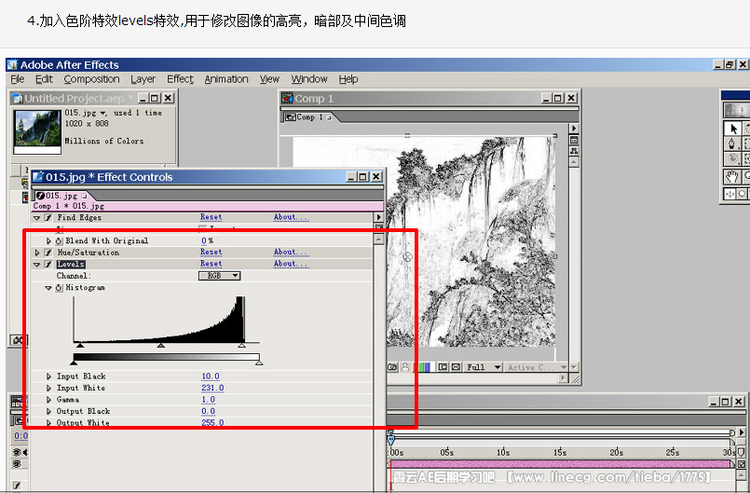Expand the Input Black property
The image size is (750, 493).
click(48, 376)
